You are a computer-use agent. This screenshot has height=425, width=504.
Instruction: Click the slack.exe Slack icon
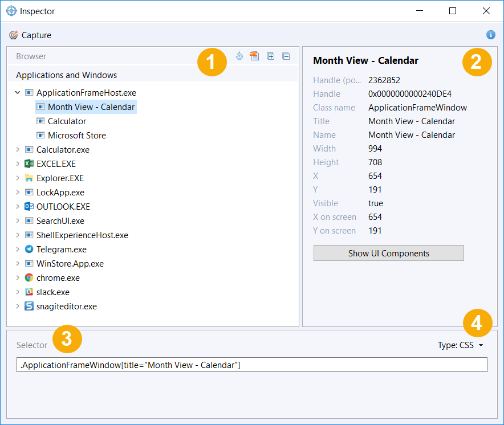click(29, 292)
